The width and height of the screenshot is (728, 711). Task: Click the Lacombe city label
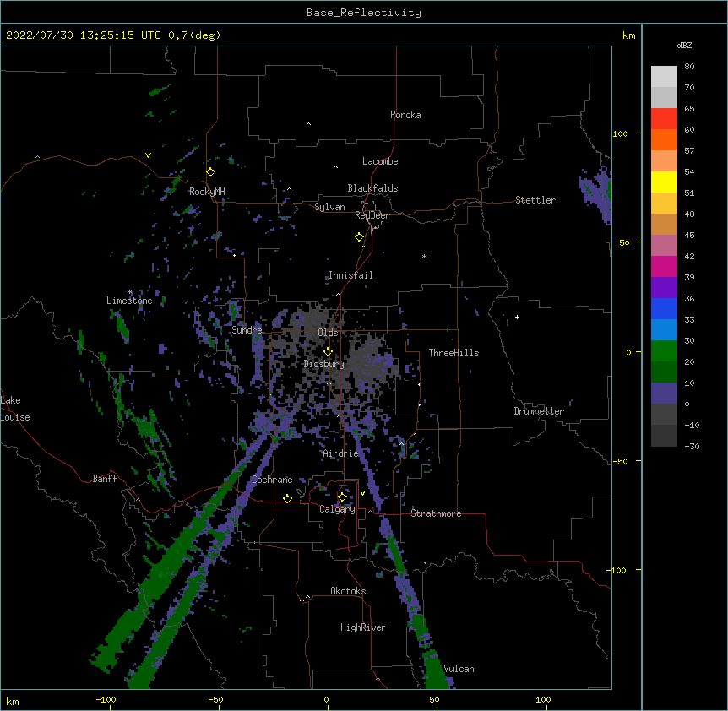tap(380, 161)
